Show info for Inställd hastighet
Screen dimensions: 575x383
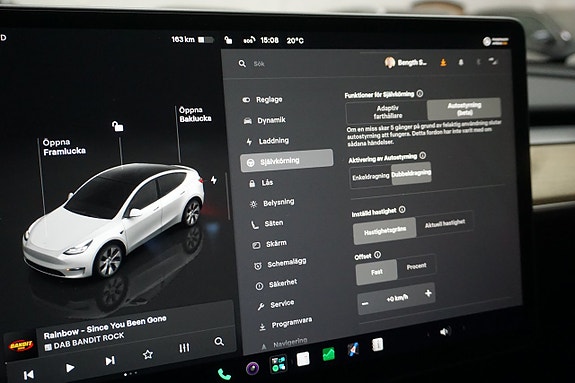[x=402, y=209]
